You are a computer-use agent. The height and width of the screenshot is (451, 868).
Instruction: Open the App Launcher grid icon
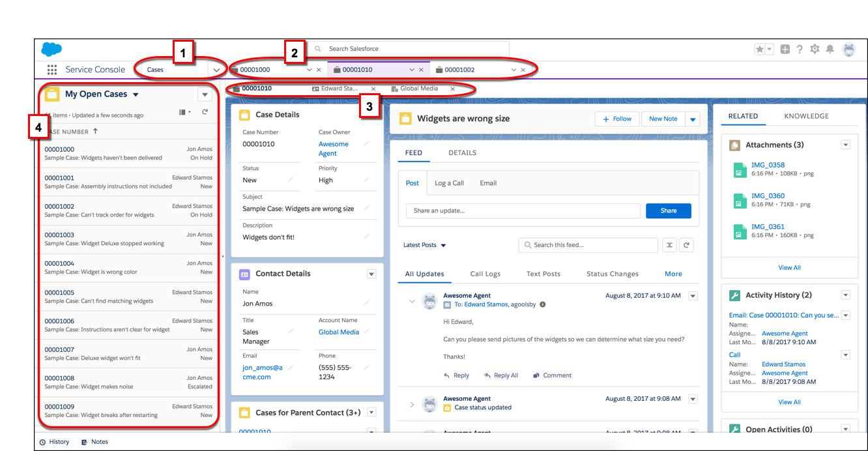[52, 70]
